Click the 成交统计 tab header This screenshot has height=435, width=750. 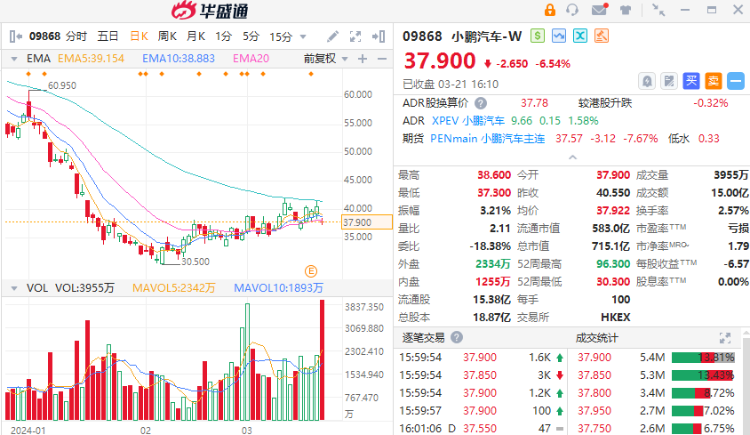click(x=596, y=338)
